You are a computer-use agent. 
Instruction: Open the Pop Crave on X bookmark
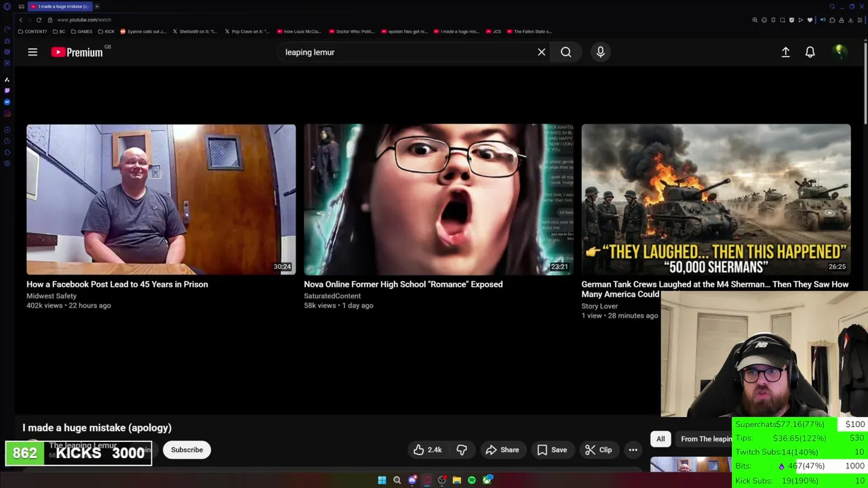click(247, 31)
